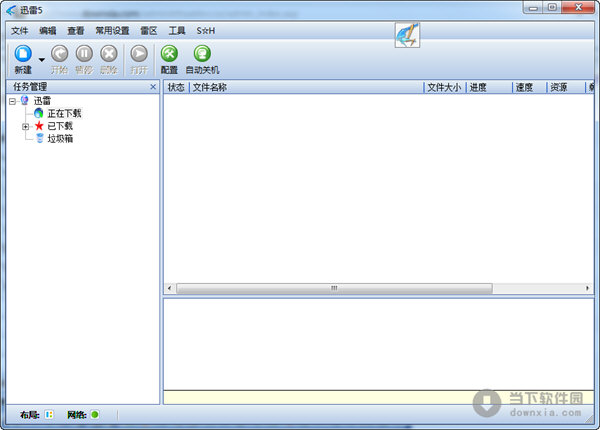Viewport: 600px width, 430px height.
Task: Close the 任务管理 panel
Action: [152, 87]
